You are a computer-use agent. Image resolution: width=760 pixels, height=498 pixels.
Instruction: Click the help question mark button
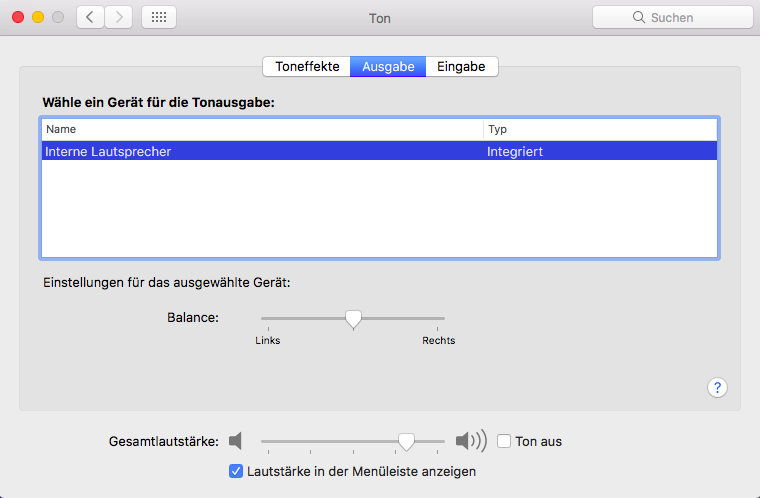pyautogui.click(x=717, y=388)
